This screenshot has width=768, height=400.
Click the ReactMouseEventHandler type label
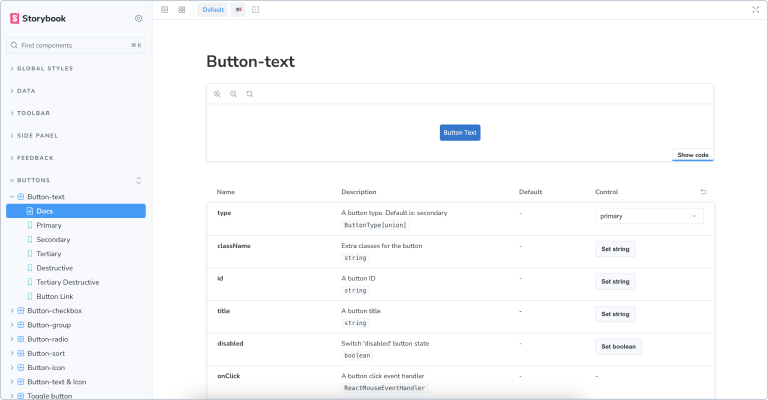(x=384, y=388)
